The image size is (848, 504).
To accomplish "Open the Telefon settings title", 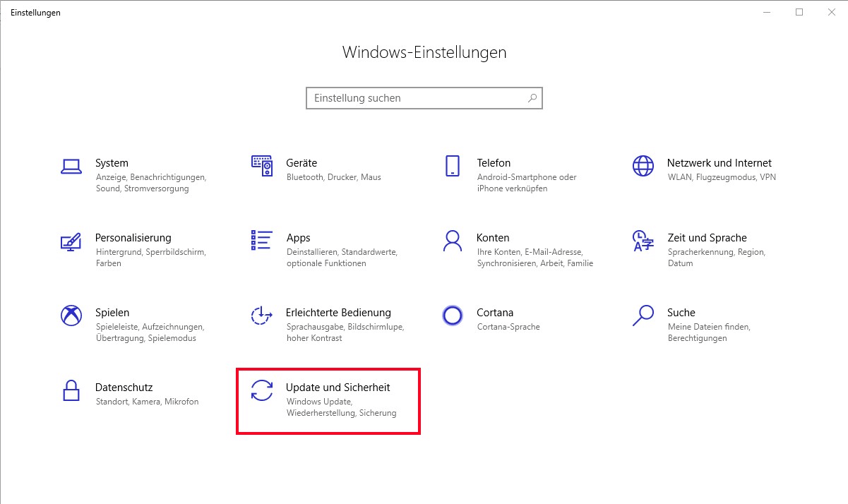I will click(494, 163).
